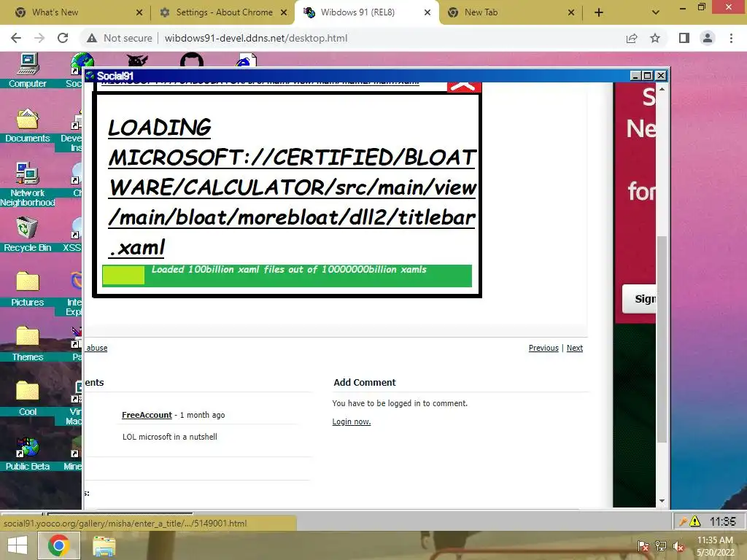Click the Wibdows 91 tray clock 11:35
This screenshot has height=560, width=747.
point(723,521)
